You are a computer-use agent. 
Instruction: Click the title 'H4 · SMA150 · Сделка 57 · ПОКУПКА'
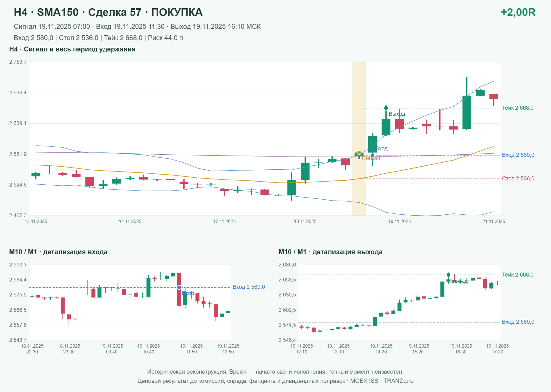(108, 12)
